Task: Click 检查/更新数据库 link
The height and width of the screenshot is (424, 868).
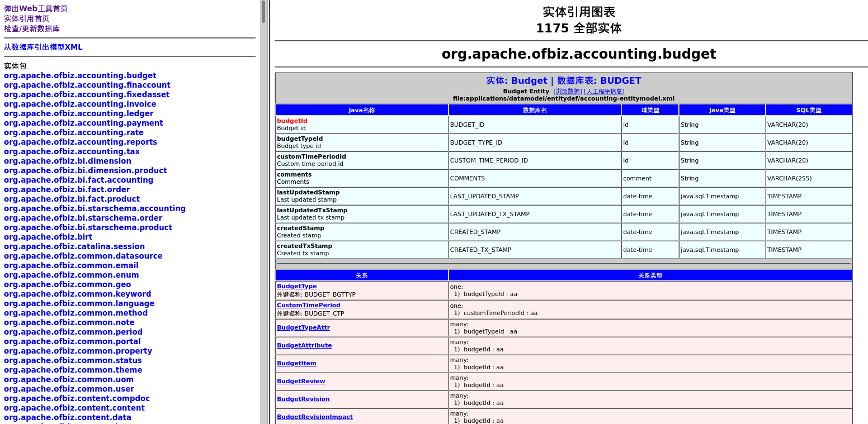Action: click(x=32, y=28)
